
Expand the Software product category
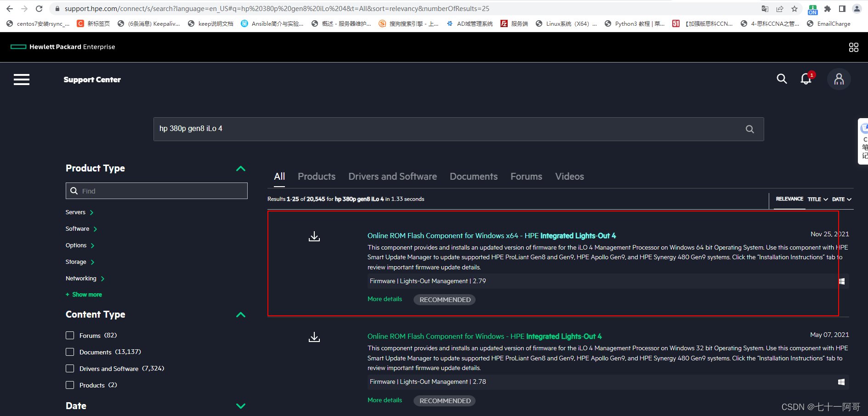pos(81,229)
